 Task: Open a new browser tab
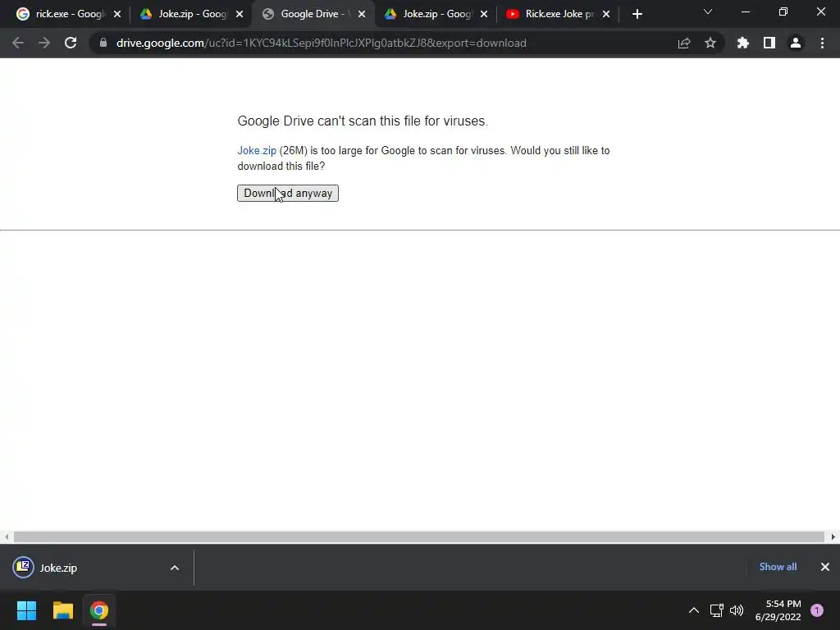pos(637,14)
